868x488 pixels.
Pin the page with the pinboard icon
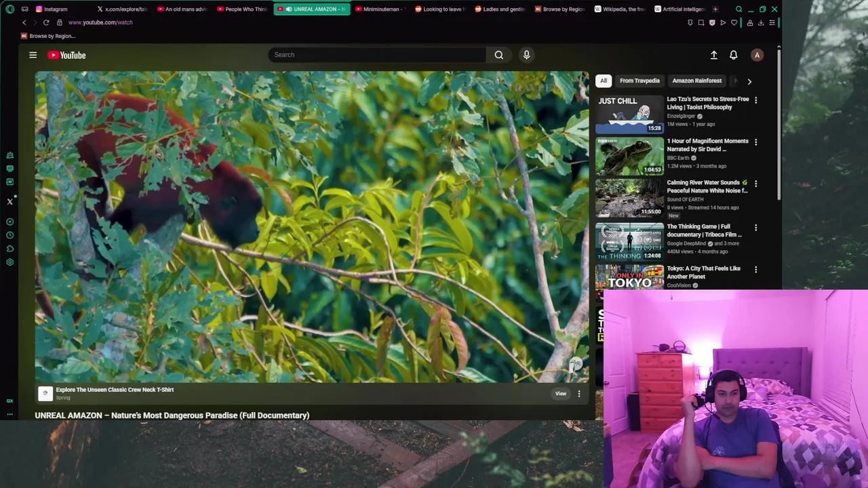(690, 22)
